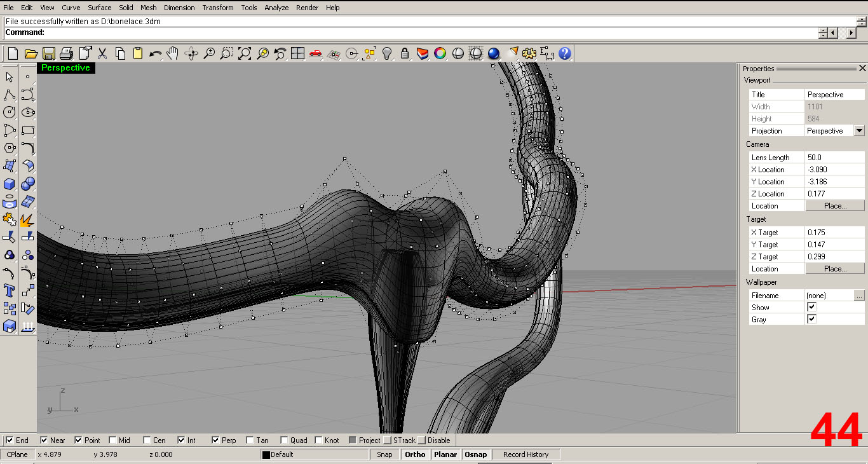Select the Rotate View tool
This screenshot has height=464, width=868.
191,53
